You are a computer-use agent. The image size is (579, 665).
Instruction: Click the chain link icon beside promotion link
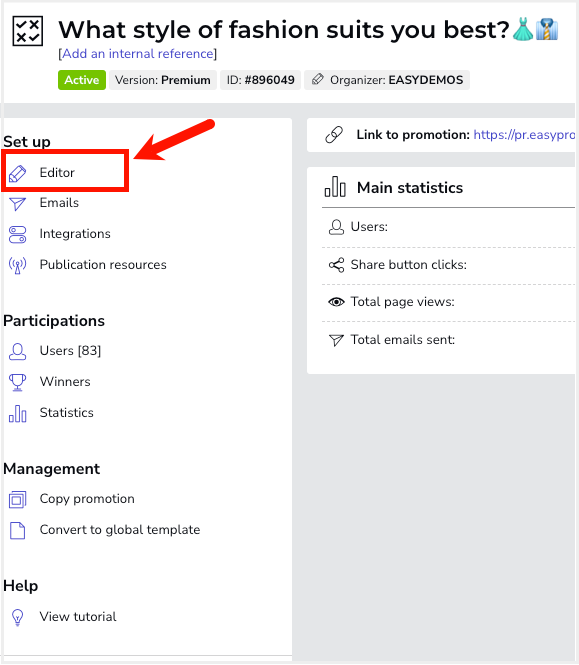click(334, 135)
